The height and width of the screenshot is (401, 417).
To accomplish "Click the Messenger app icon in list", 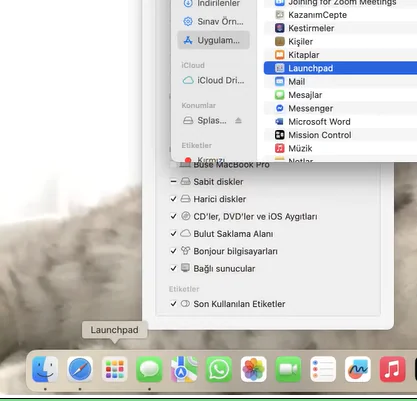I will [x=279, y=108].
